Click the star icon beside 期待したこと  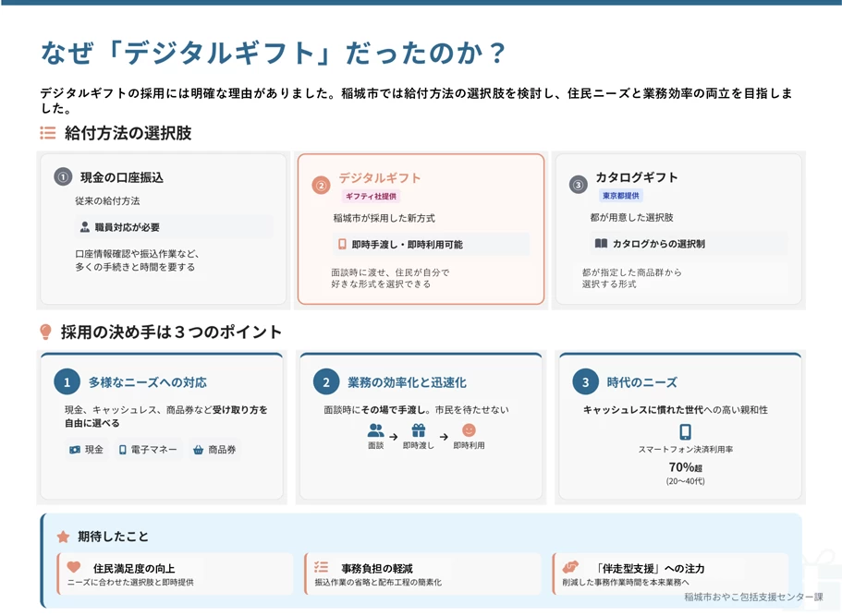pos(63,537)
